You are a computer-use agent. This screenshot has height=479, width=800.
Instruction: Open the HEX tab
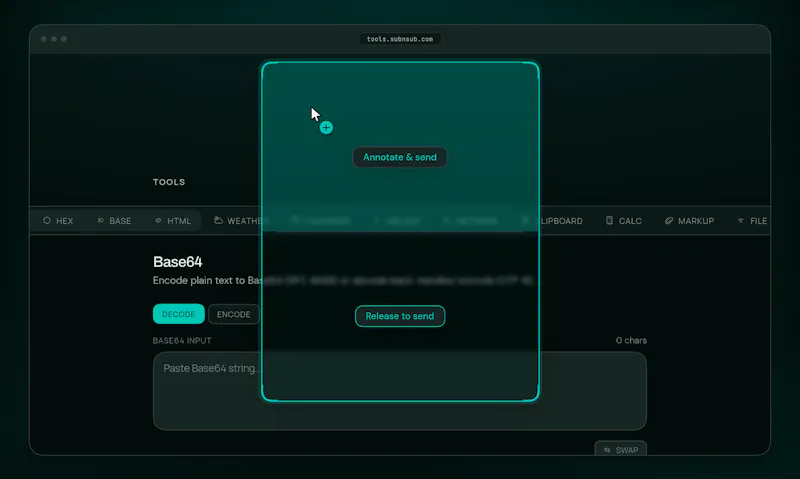click(58, 220)
